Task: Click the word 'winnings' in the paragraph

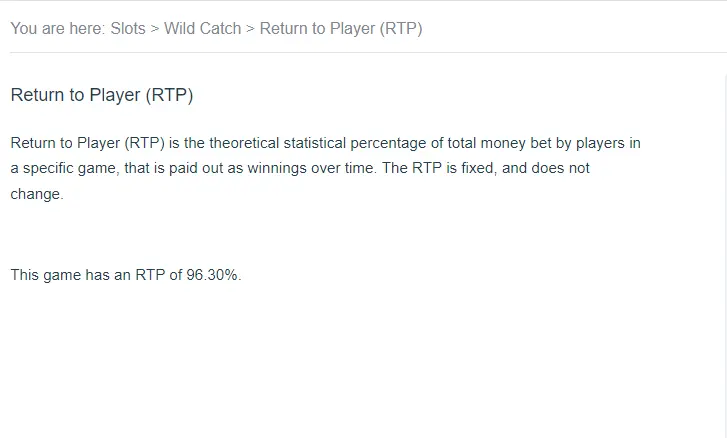Action: pos(277,168)
